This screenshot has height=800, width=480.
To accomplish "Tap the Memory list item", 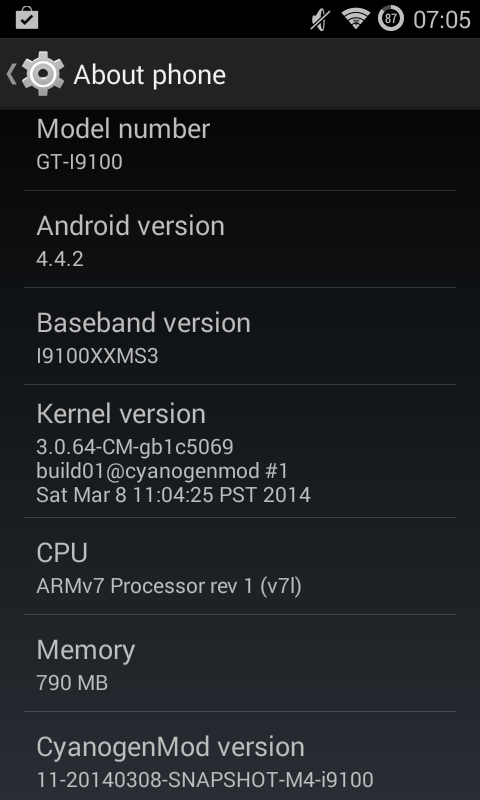I will 240,663.
